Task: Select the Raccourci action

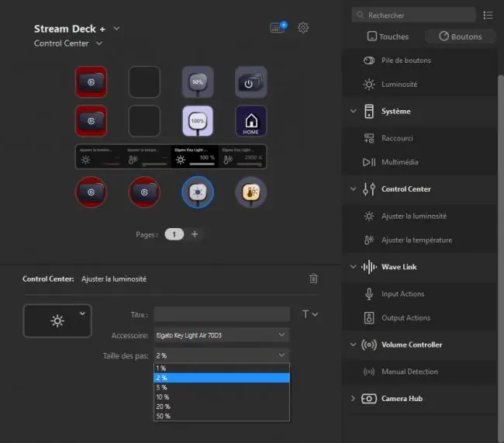Action: tap(419, 138)
